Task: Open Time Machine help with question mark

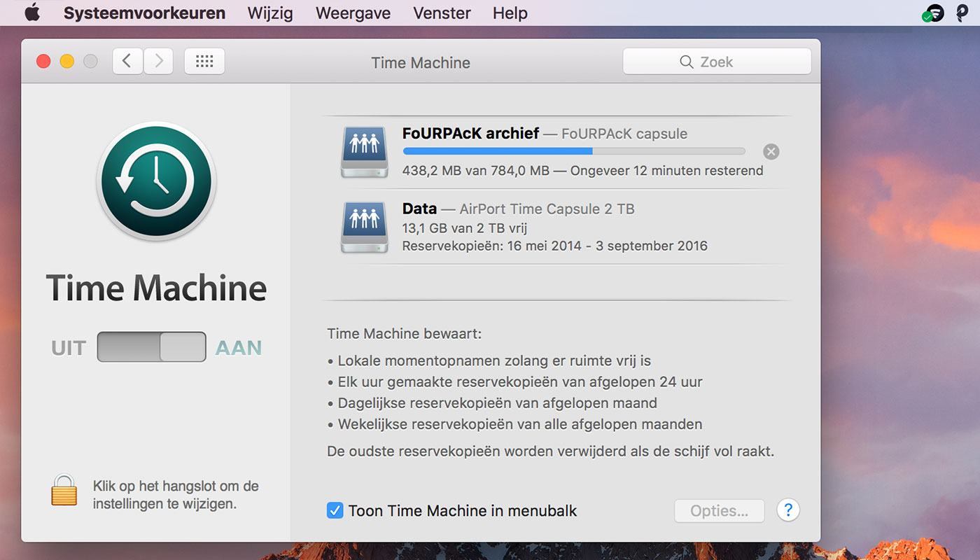Action: [x=788, y=510]
